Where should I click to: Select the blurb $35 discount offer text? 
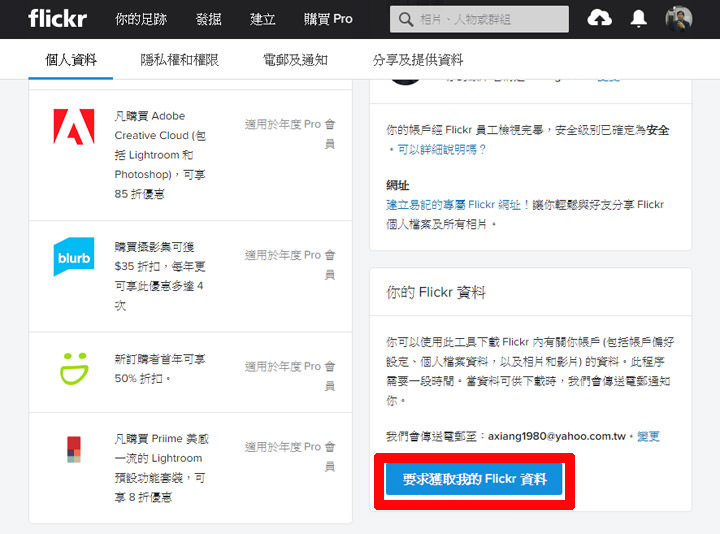pos(159,276)
